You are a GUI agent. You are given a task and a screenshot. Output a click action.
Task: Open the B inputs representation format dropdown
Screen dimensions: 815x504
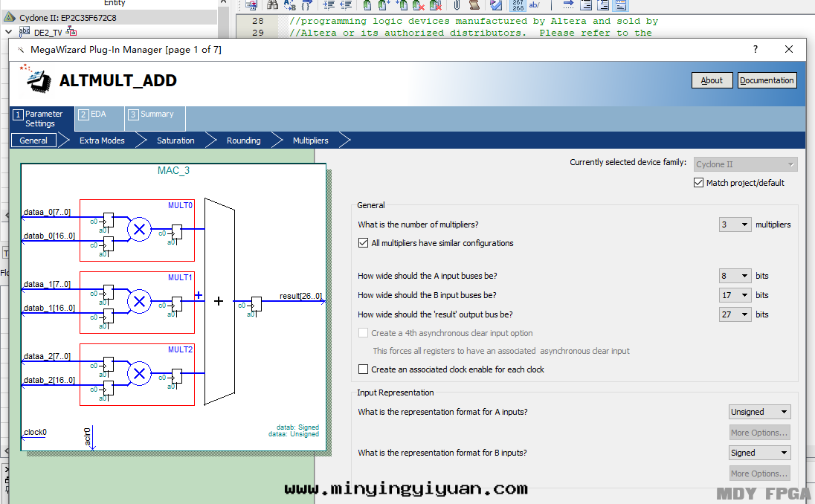[x=759, y=453]
